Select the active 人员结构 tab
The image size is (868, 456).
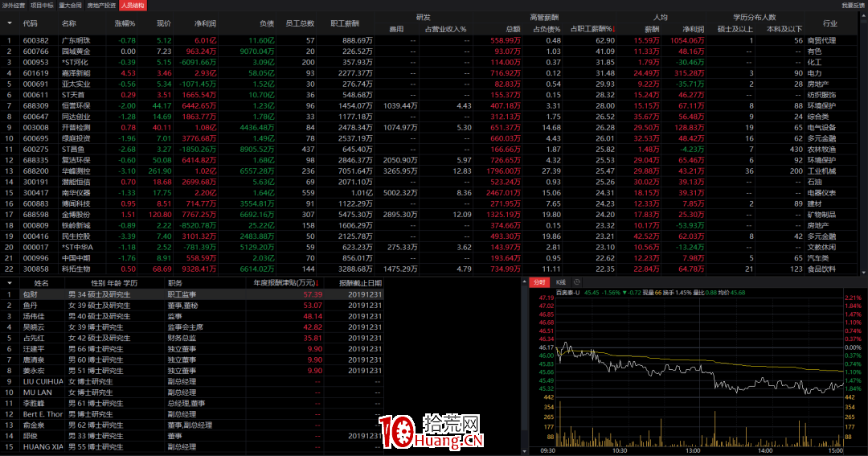coord(133,5)
